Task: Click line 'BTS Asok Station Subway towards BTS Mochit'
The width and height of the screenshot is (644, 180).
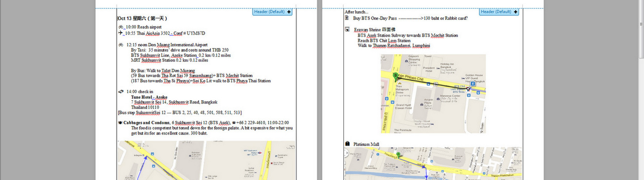Action: coord(408,35)
